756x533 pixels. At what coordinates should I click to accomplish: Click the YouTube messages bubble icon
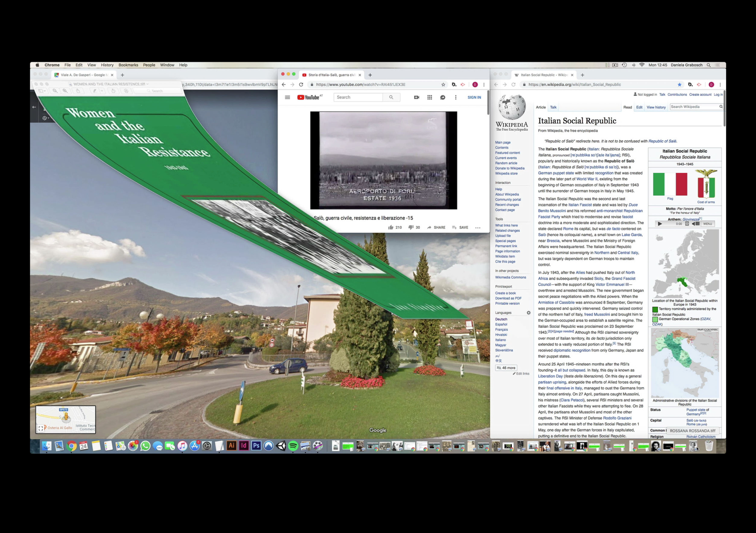pyautogui.click(x=443, y=97)
